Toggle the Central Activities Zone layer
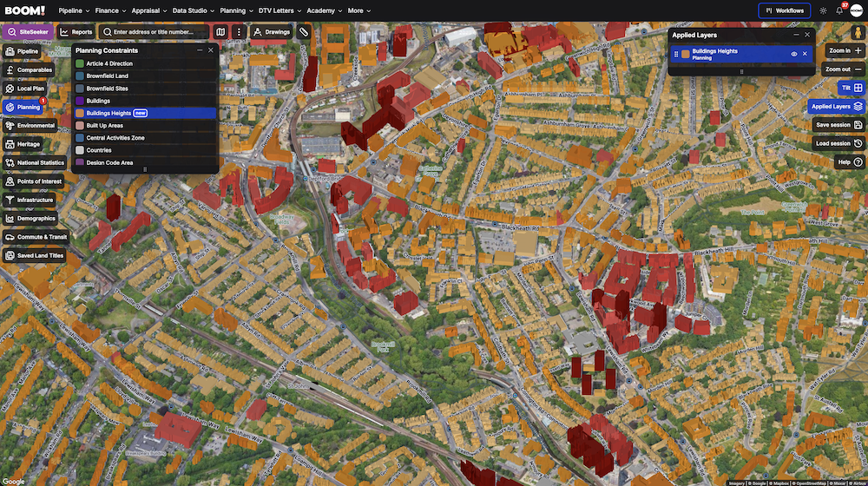The width and height of the screenshot is (868, 486). (x=145, y=138)
